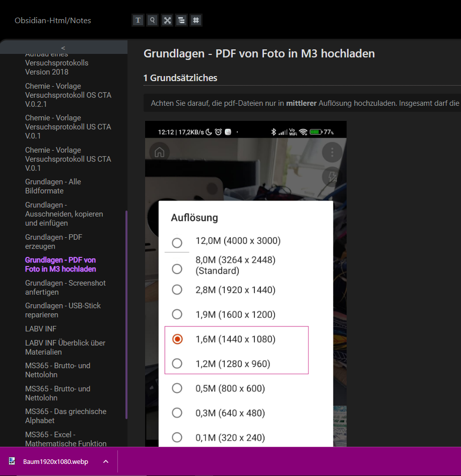Click the text size (T) toolbar icon

click(x=138, y=20)
